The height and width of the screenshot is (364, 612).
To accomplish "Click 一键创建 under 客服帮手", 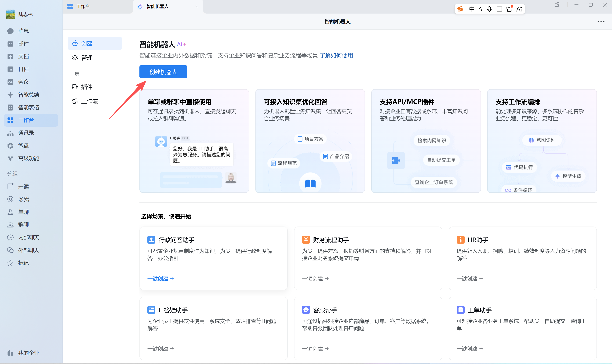I will pos(315,349).
